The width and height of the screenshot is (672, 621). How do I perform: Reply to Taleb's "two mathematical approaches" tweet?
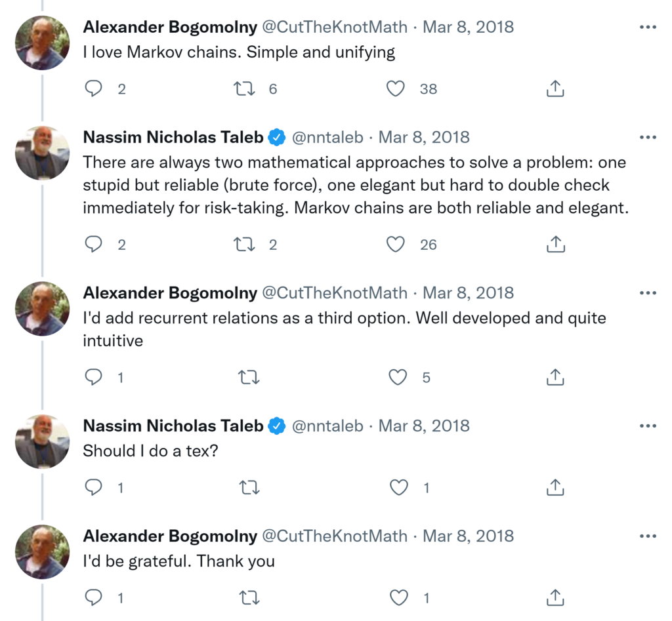(94, 245)
